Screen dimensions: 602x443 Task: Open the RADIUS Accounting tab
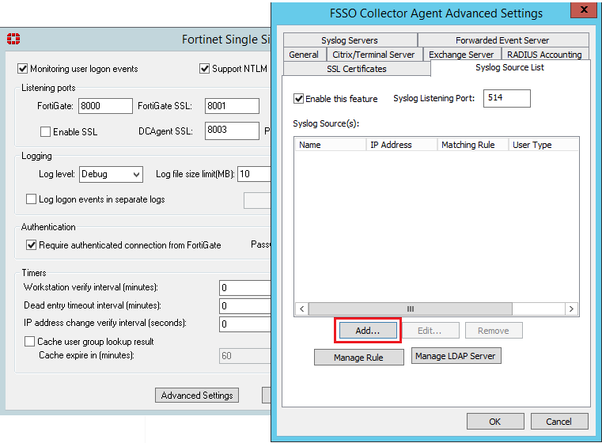pyautogui.click(x=544, y=54)
